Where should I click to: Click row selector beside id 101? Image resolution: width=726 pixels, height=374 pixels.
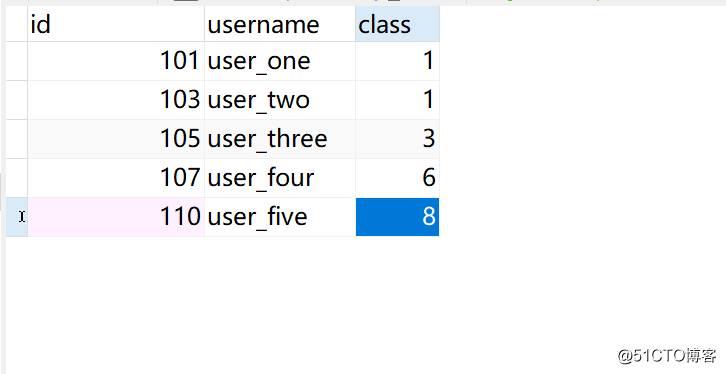coord(17,61)
